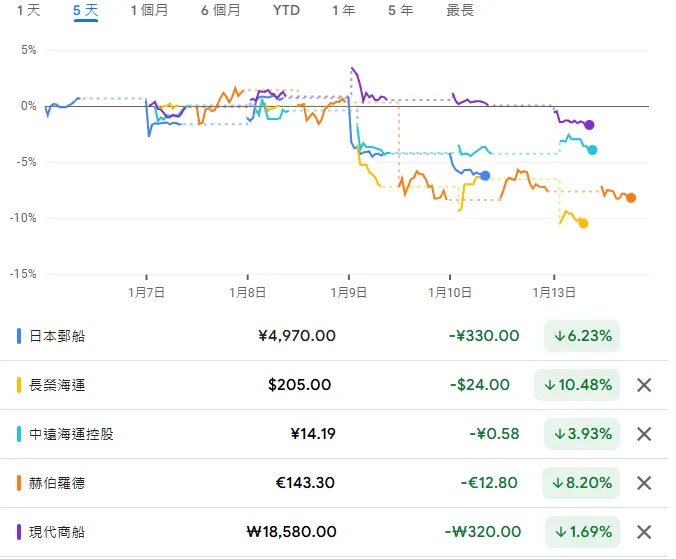Open the 中遠海運控股 stock name

click(71, 434)
